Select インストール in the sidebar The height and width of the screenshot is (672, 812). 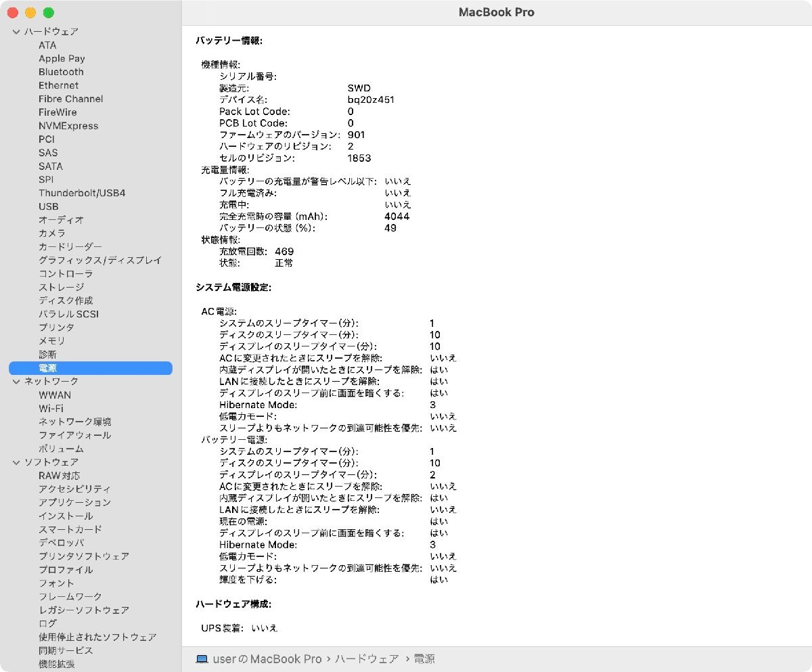66,516
